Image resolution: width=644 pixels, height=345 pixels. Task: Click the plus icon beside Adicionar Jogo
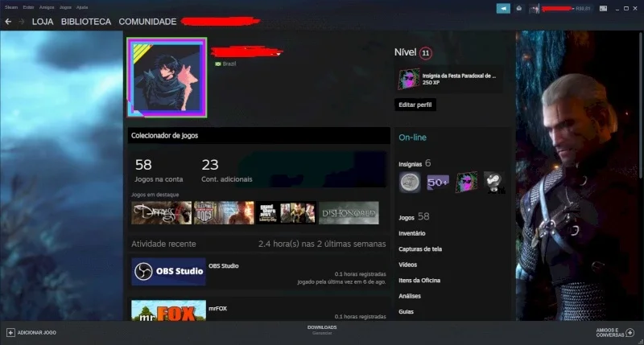tap(10, 332)
